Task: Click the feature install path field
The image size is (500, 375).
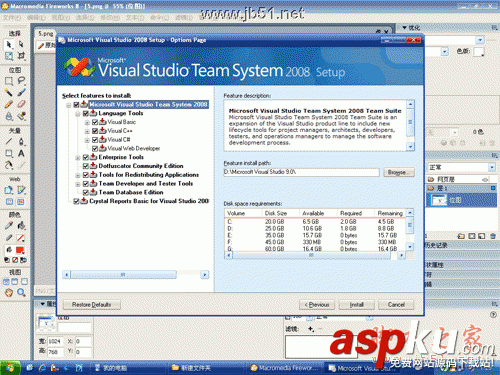Action: click(x=301, y=172)
